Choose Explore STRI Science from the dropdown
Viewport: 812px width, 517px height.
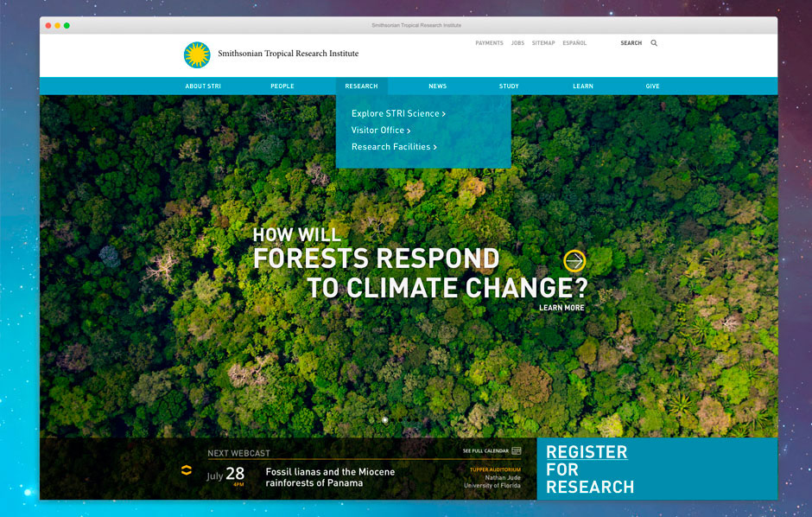point(398,114)
